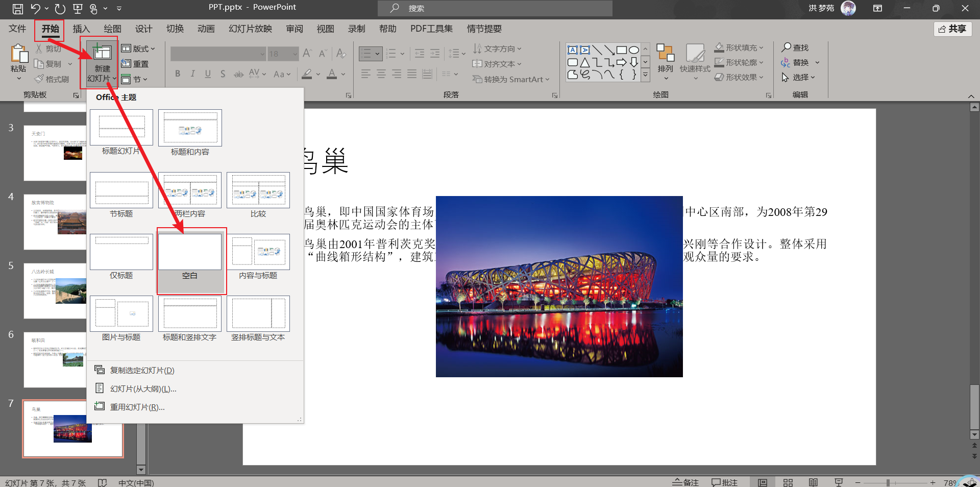Open the font name combo box

click(218, 54)
